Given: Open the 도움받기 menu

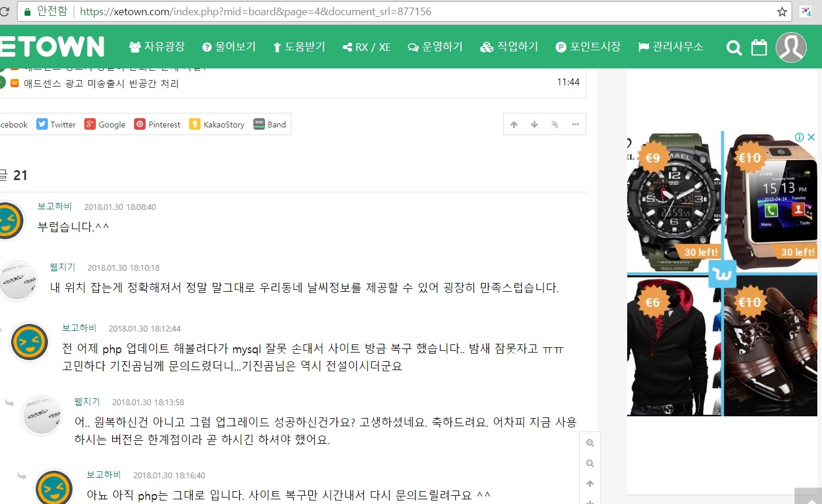Looking at the screenshot, I should [299, 47].
